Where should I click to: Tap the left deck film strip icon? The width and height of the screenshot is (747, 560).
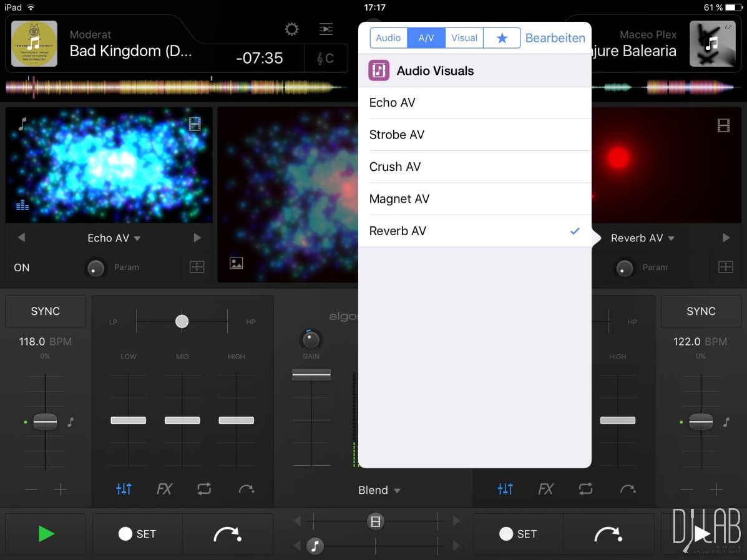pyautogui.click(x=195, y=124)
